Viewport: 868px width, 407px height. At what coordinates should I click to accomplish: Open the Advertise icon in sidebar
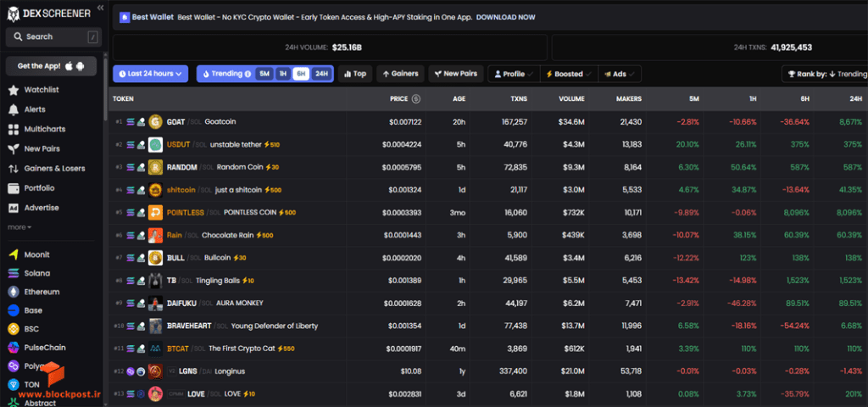(14, 208)
